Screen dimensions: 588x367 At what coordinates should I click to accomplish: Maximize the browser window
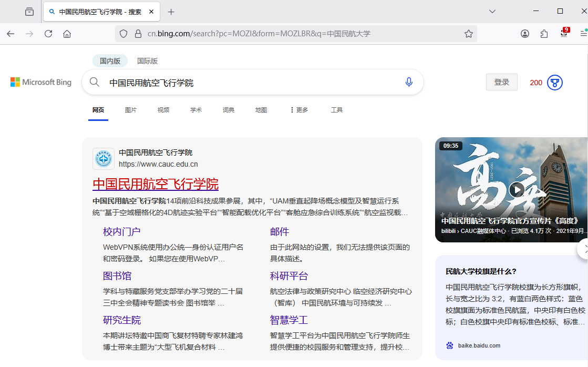(x=560, y=11)
